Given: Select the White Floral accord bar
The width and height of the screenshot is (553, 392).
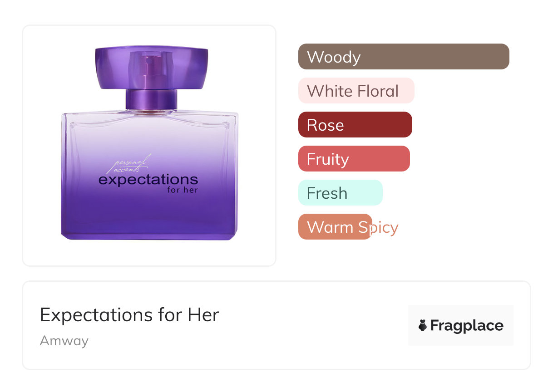Looking at the screenshot, I should pyautogui.click(x=356, y=91).
